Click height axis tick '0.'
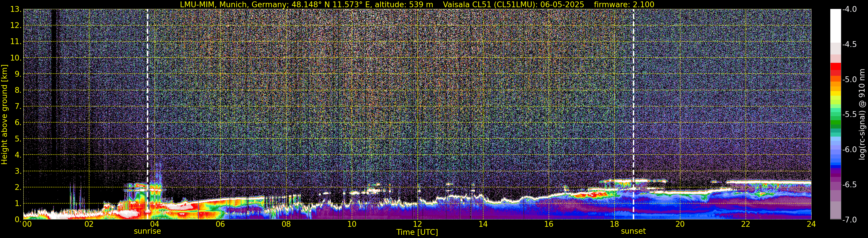This screenshot has height=238, width=868. 18,220
